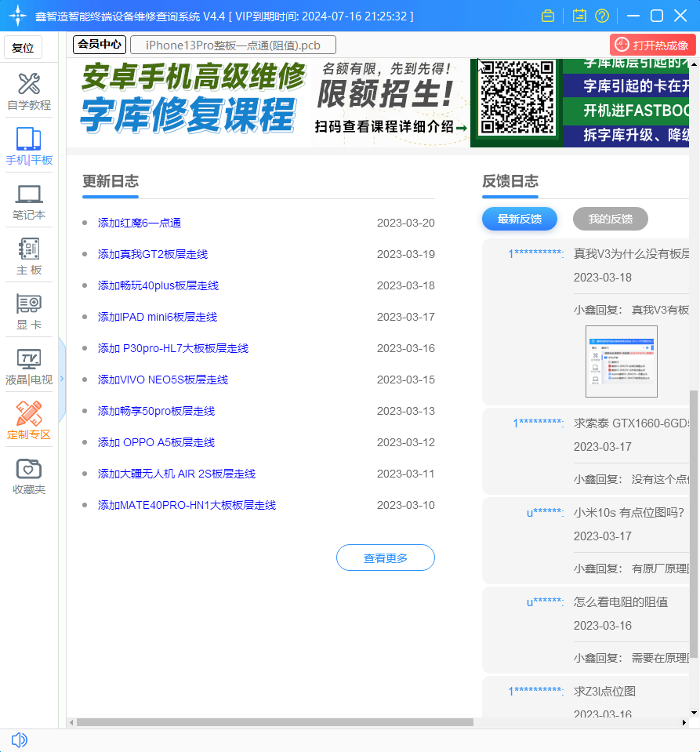Viewport: 700px width, 752px height.
Task: Click the toolbox icon in title bar
Action: (549, 16)
